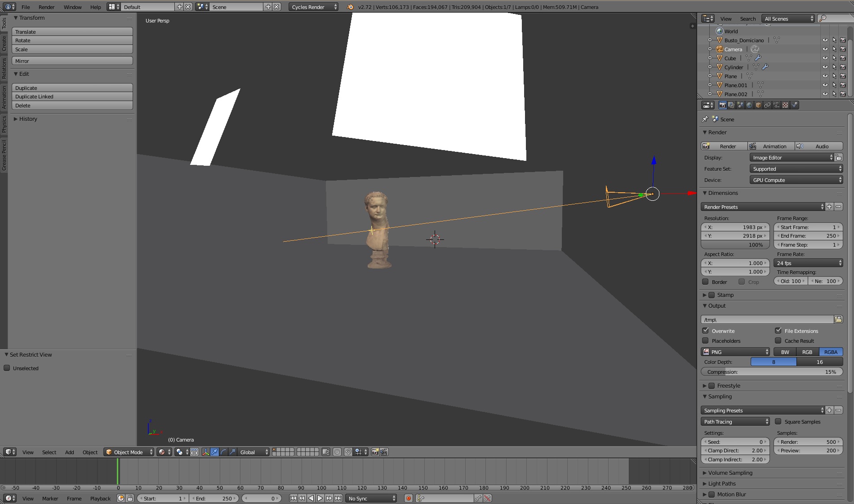Open the Playback menu in timeline
The height and width of the screenshot is (504, 854).
[x=100, y=498]
